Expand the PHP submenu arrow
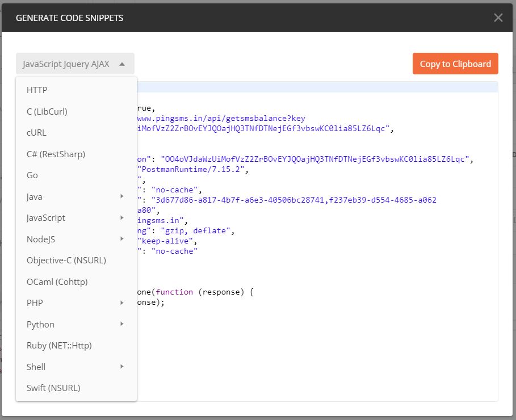516x420 pixels. tap(121, 303)
